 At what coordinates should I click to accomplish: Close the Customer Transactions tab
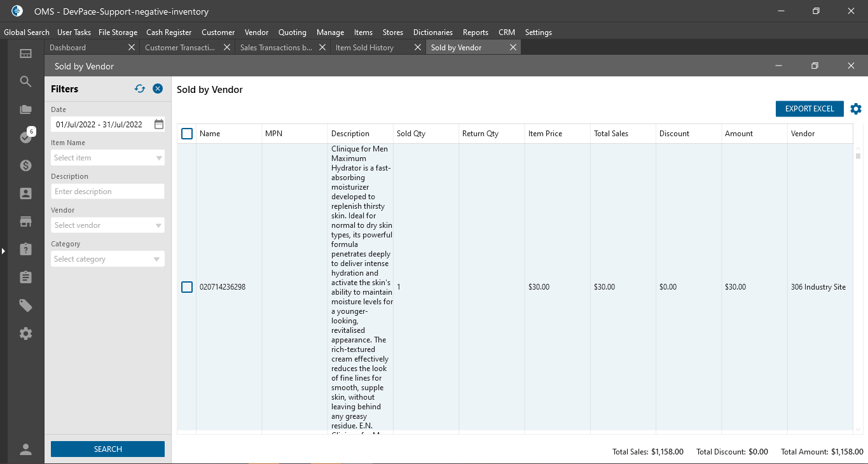point(227,47)
